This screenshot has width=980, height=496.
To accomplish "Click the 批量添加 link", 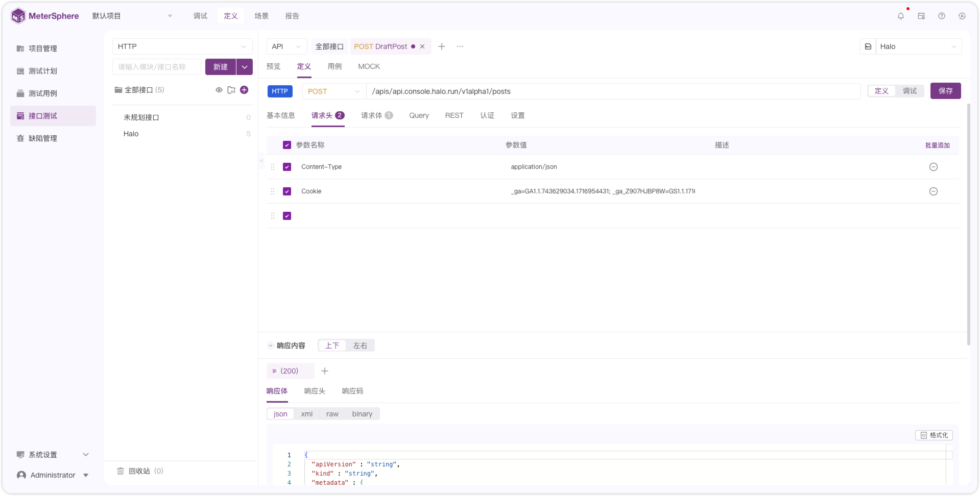I will 937,145.
